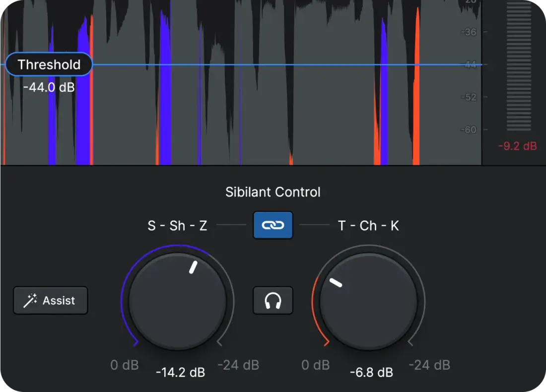
Task: Click the -24 dB label under T knob
Action: 429,366
